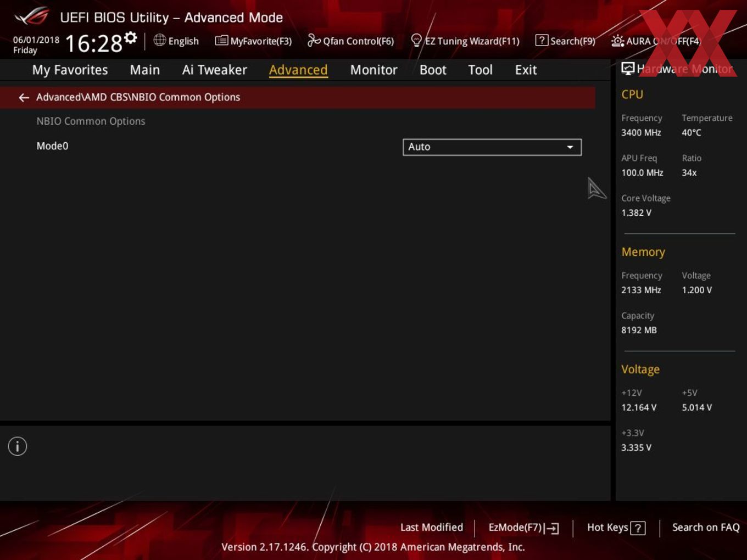This screenshot has width=747, height=560.
Task: Click the Hot Keys question mark box
Action: point(638,528)
